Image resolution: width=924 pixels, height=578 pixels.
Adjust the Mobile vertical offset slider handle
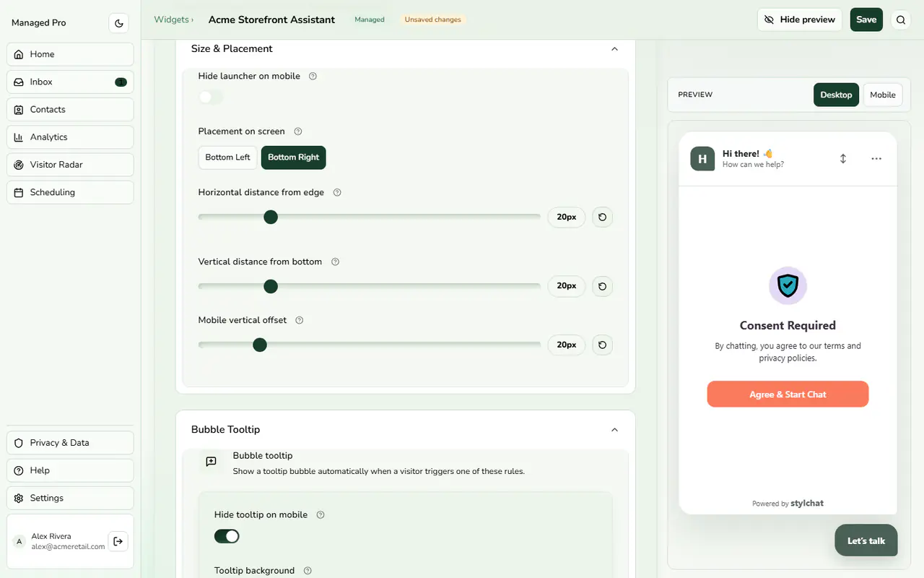tap(260, 345)
